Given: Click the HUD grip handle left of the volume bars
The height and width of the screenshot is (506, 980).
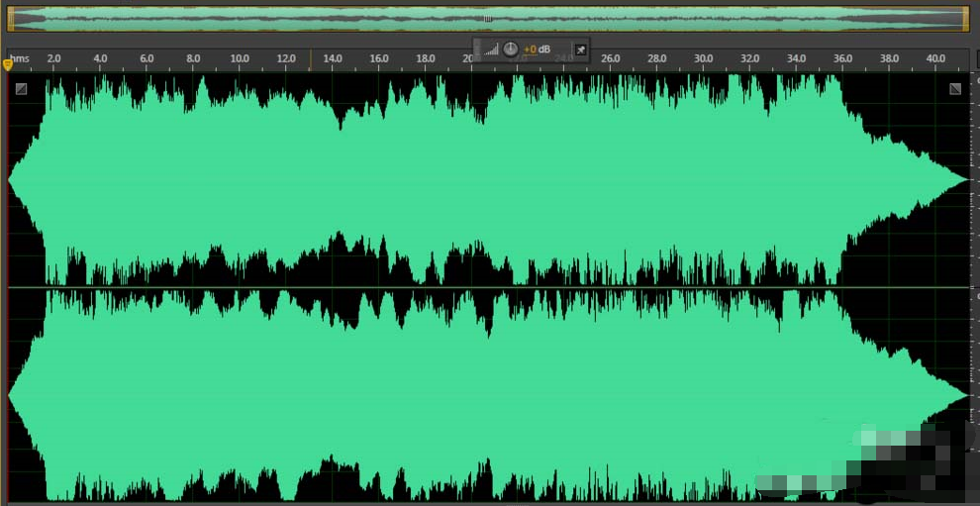Looking at the screenshot, I should click(x=477, y=49).
